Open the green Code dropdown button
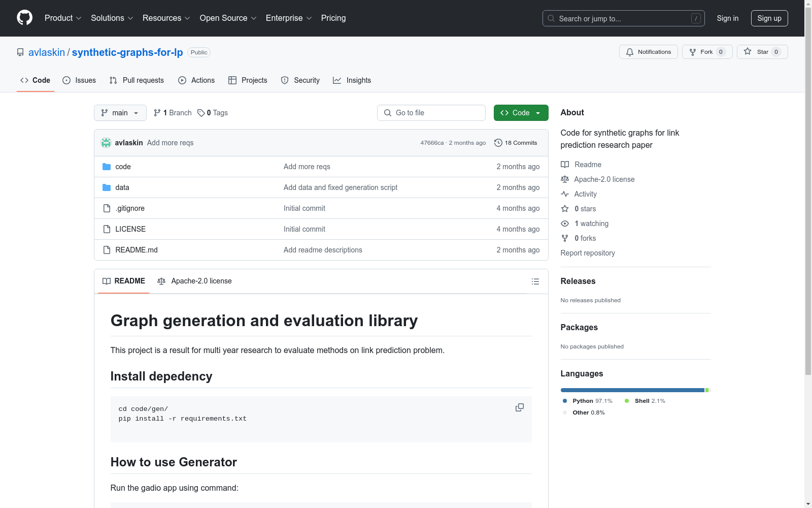 click(521, 113)
